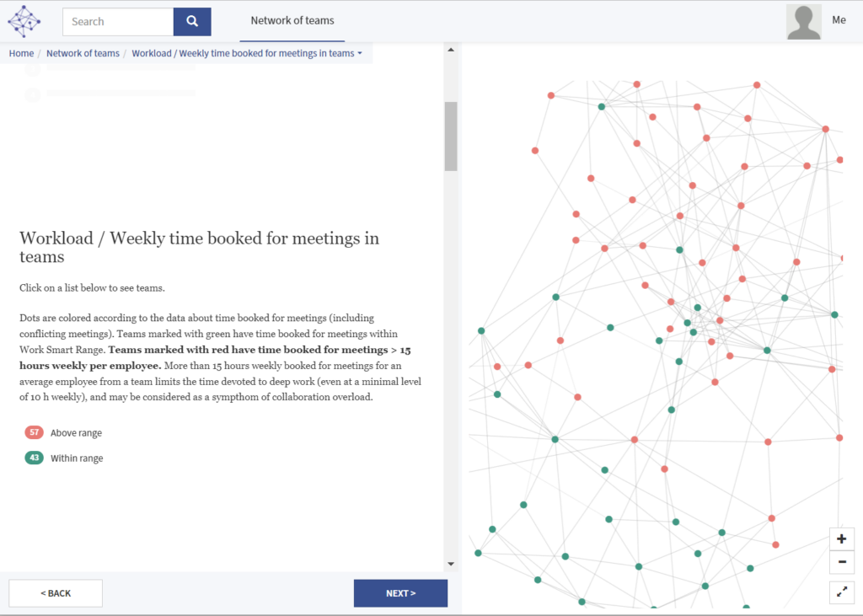
Task: Click inside the Search input field
Action: point(117,21)
